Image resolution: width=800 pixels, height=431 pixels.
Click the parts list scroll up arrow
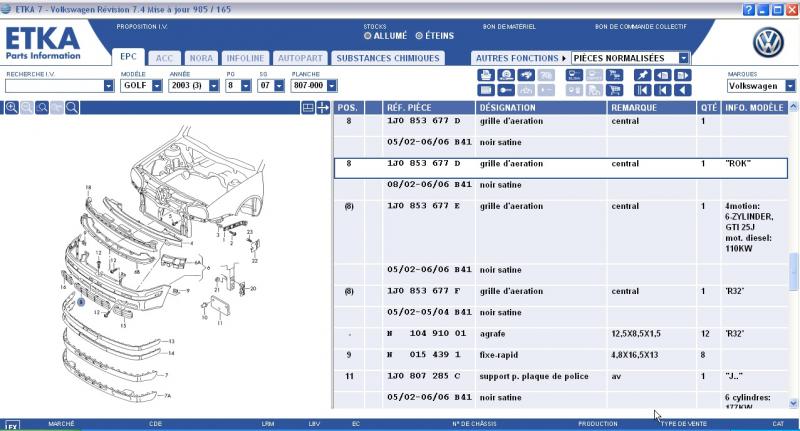pos(793,107)
